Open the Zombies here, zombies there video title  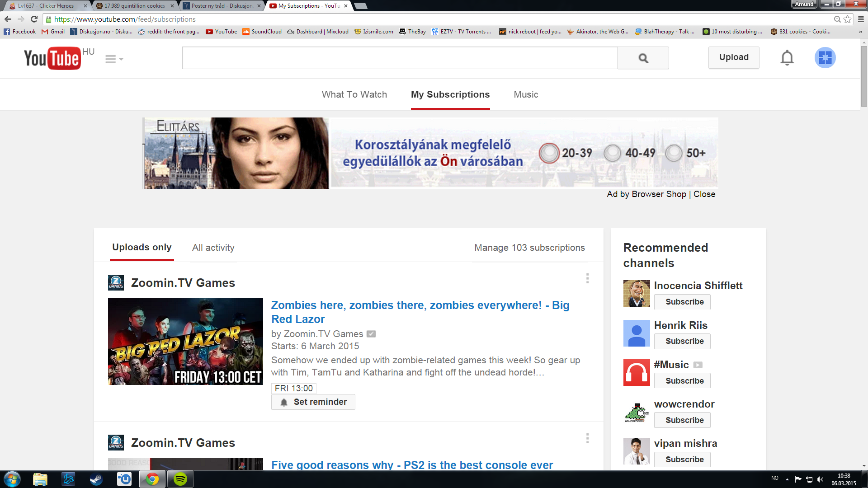point(420,312)
